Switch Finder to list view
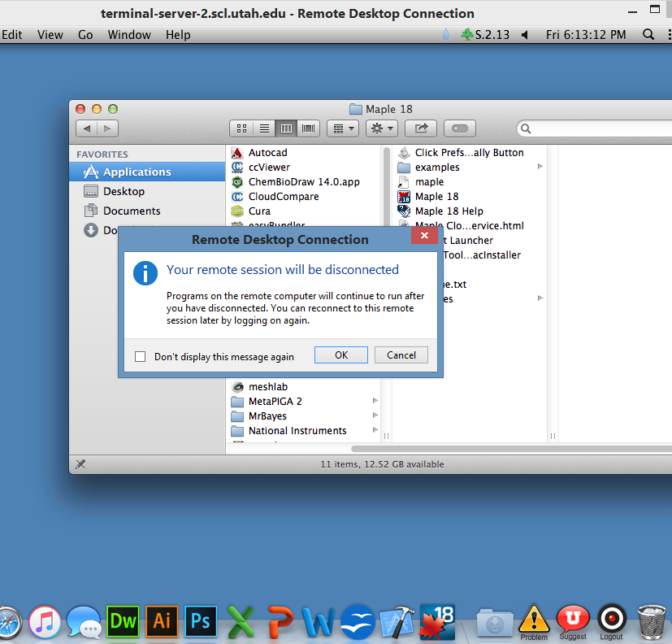 pos(263,128)
